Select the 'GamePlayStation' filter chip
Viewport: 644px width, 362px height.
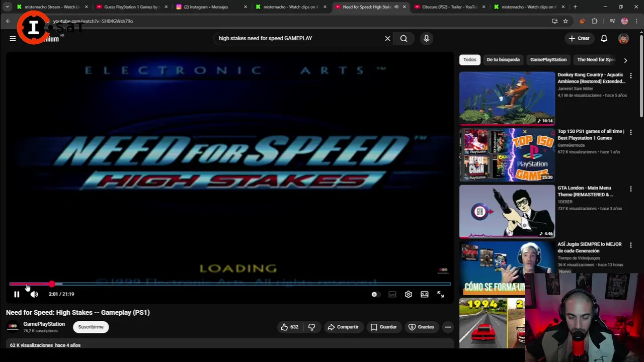(548, 60)
